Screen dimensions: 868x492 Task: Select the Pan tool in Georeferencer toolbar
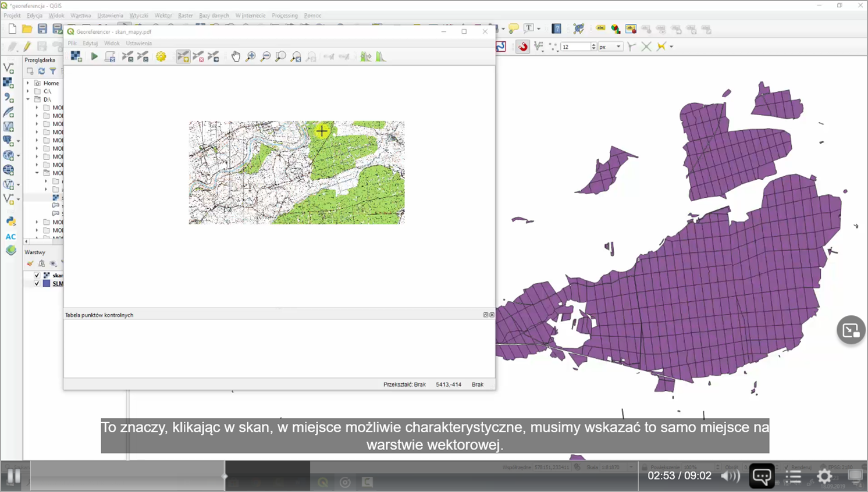click(236, 56)
